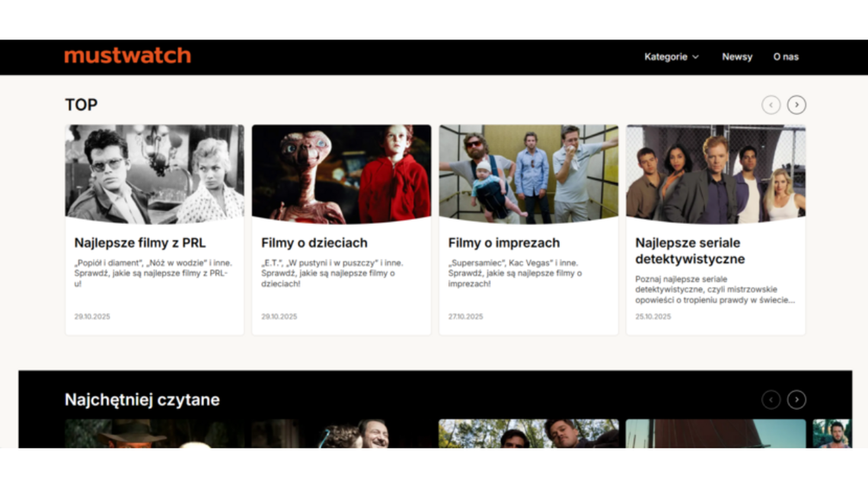Open the Filmy o dzieciach article title

314,243
